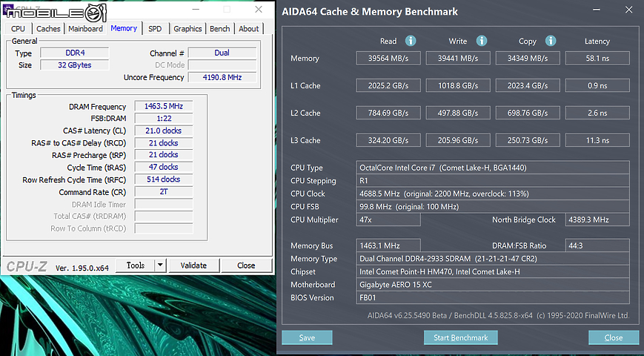Screen dimensions: 644x356
Task: Click Start Benchmark in AIDA64
Action: coord(460,337)
